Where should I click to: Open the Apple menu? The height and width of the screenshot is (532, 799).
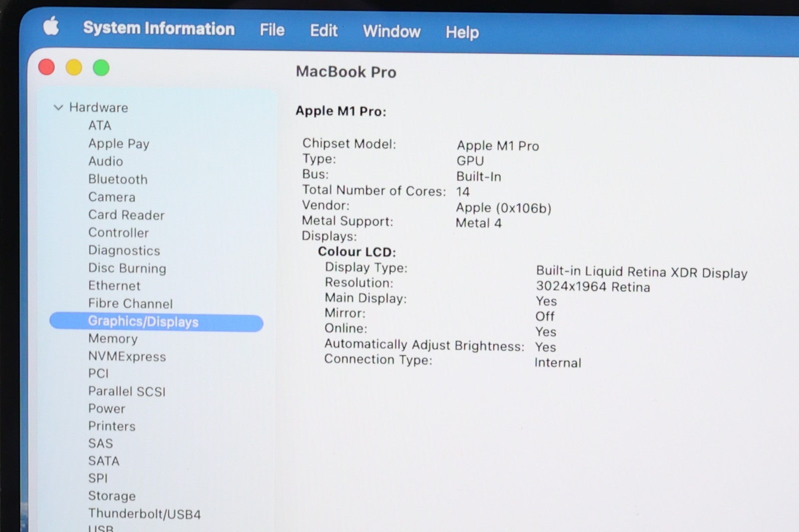point(51,26)
